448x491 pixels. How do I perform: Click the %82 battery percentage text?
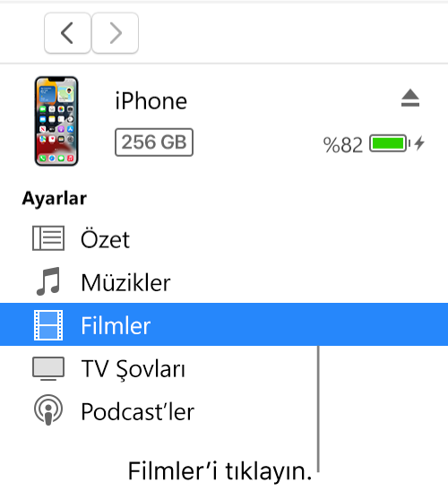point(343,145)
